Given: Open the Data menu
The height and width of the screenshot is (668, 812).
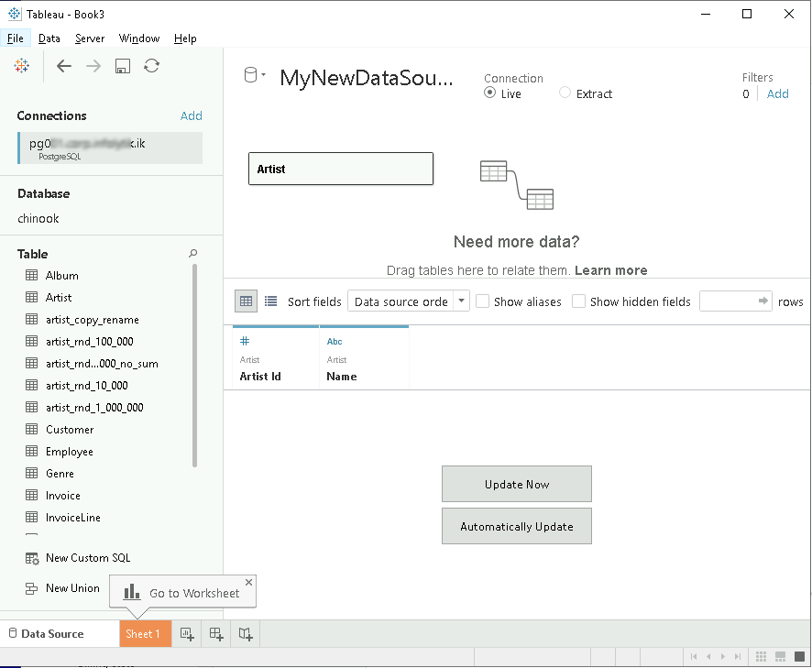Looking at the screenshot, I should (x=49, y=38).
